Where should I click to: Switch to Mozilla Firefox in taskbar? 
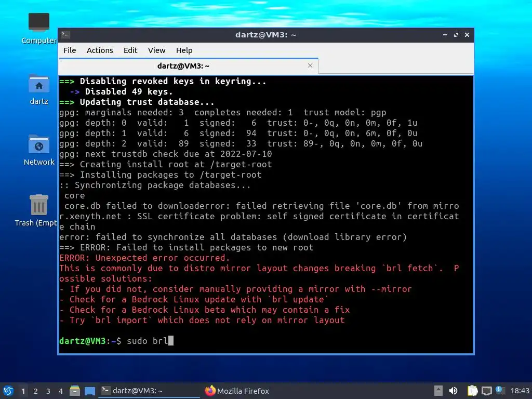(x=237, y=391)
